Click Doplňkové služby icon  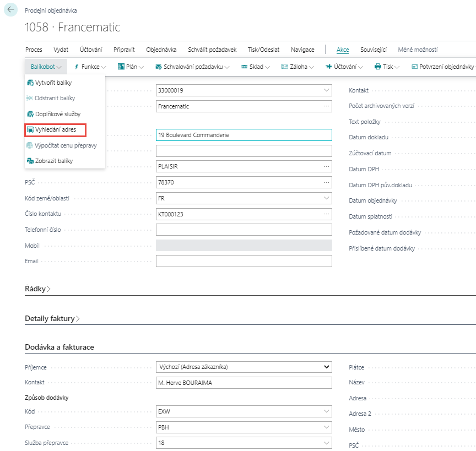(30, 114)
